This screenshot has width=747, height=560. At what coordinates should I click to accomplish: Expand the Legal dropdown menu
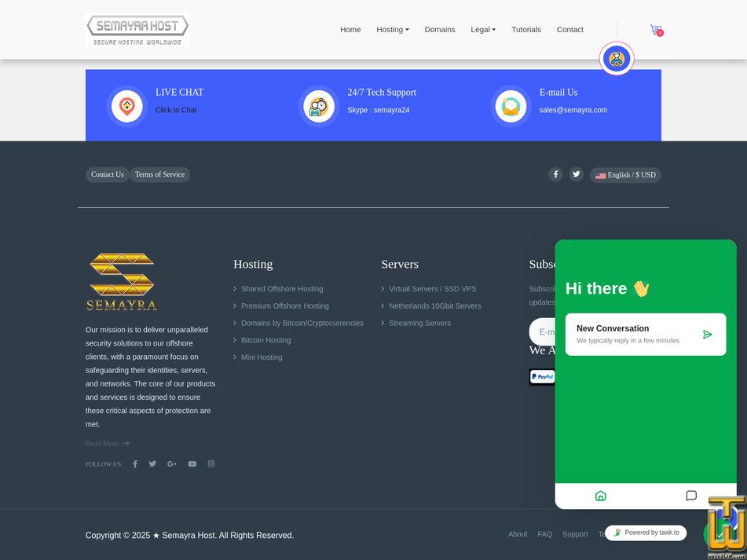[482, 30]
